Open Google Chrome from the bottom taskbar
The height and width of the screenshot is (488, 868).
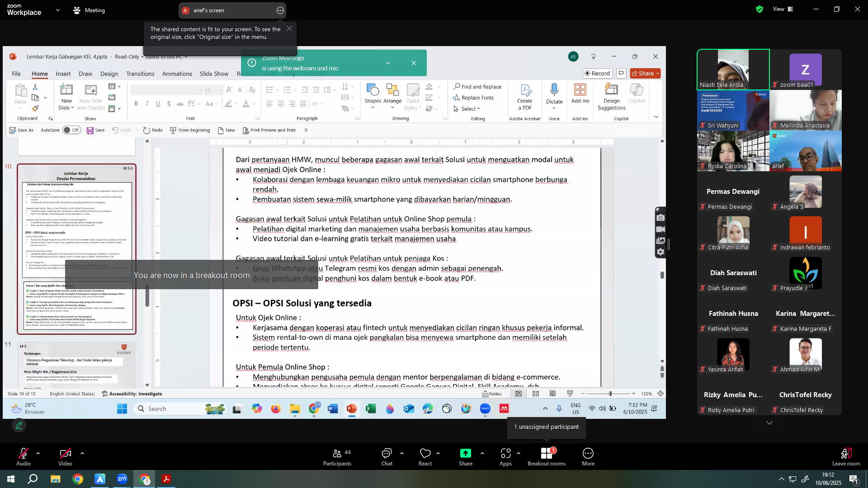click(78, 479)
